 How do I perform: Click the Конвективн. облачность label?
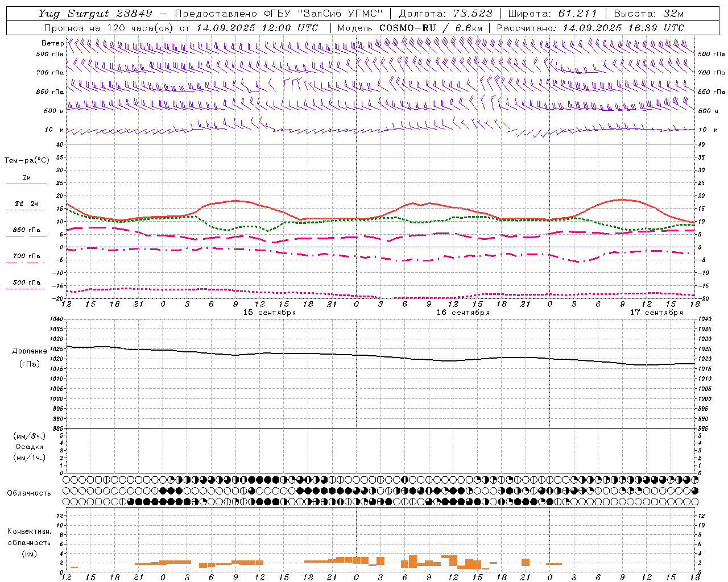(x=29, y=537)
